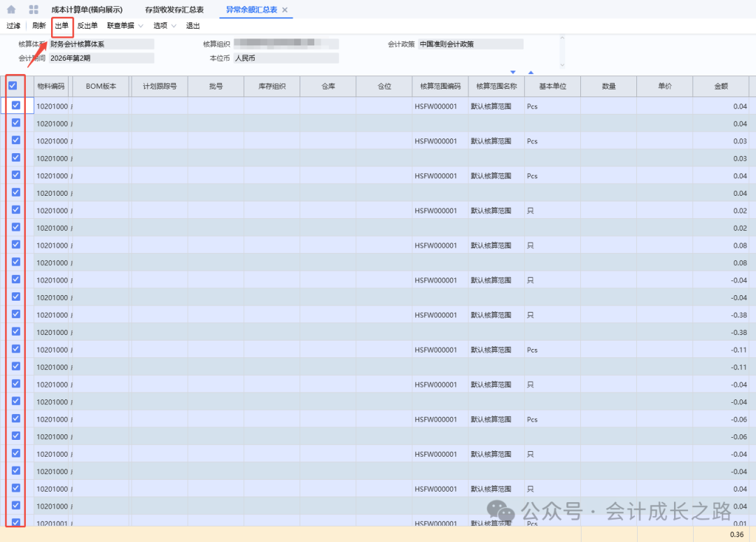Expand header panel with down chevron
756x542 pixels.
click(x=562, y=64)
